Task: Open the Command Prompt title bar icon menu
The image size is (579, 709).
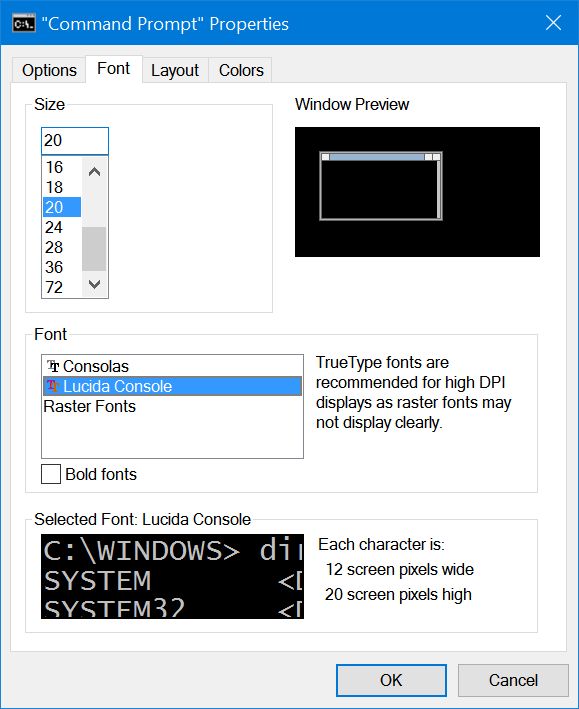Action: tap(24, 24)
